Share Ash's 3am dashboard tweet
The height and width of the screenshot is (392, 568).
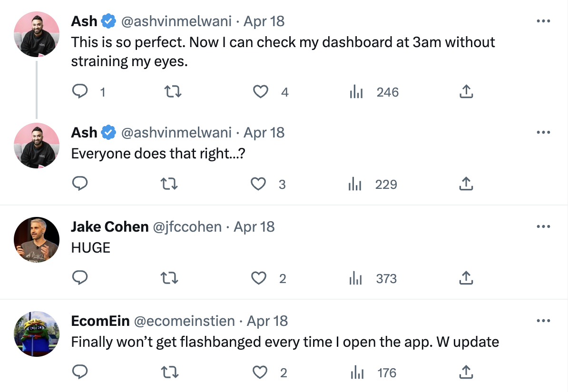[x=466, y=91]
